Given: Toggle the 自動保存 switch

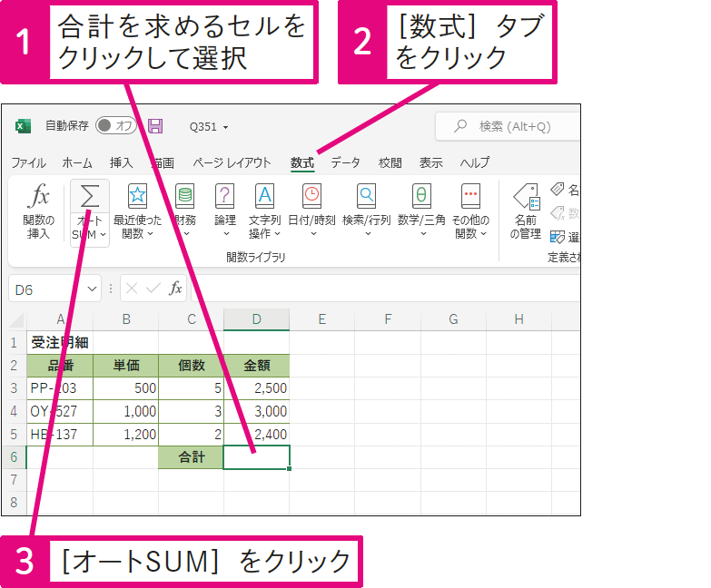Looking at the screenshot, I should click(115, 125).
